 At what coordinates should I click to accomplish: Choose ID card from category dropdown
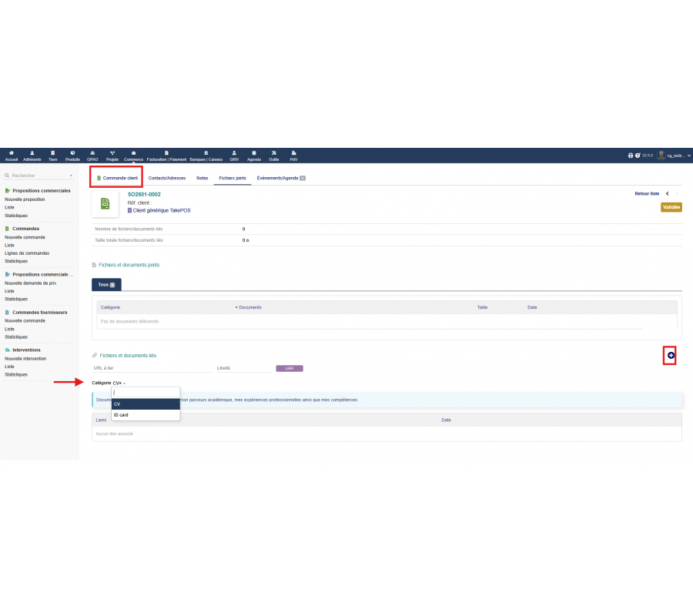click(146, 415)
